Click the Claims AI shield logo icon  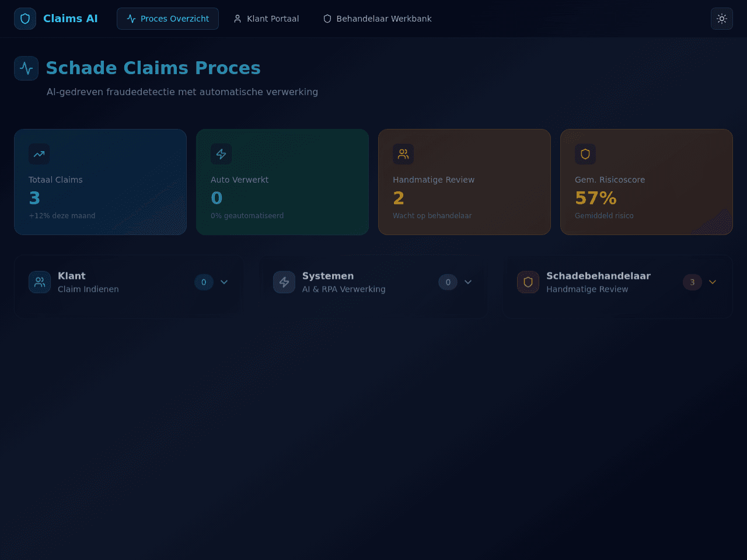coord(25,19)
